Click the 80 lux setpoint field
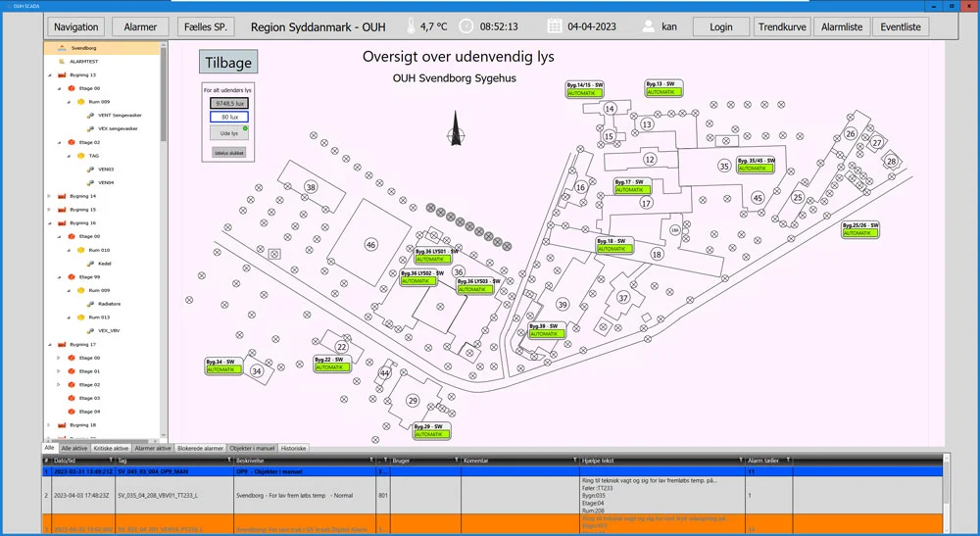The width and height of the screenshot is (980, 536). pos(229,117)
